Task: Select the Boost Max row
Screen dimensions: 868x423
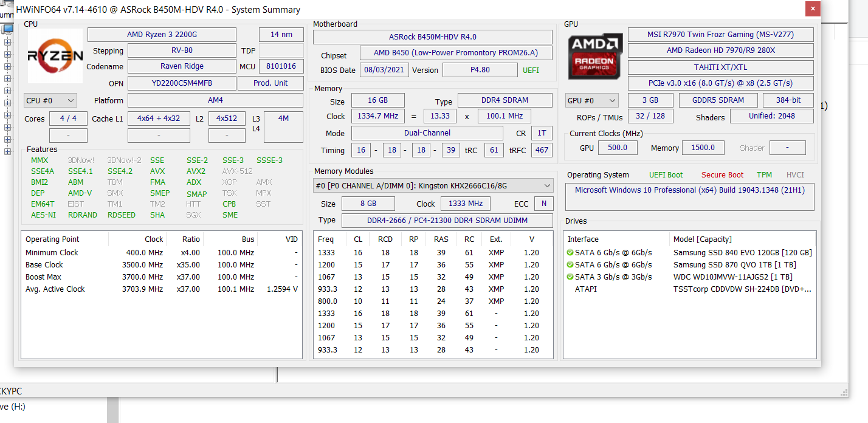Action: pyautogui.click(x=162, y=277)
